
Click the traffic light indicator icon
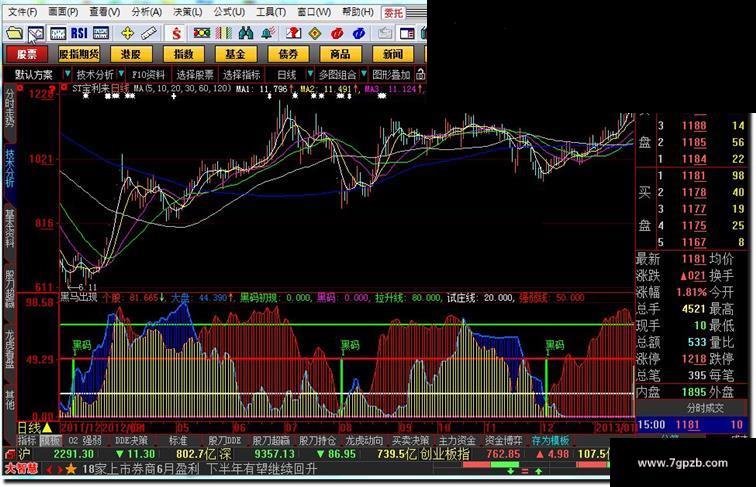tap(202, 33)
